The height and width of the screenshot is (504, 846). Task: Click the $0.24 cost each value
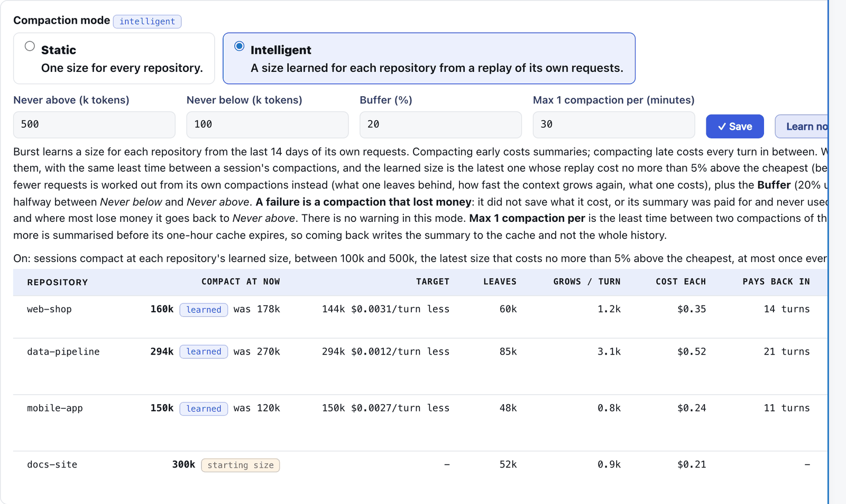point(692,408)
